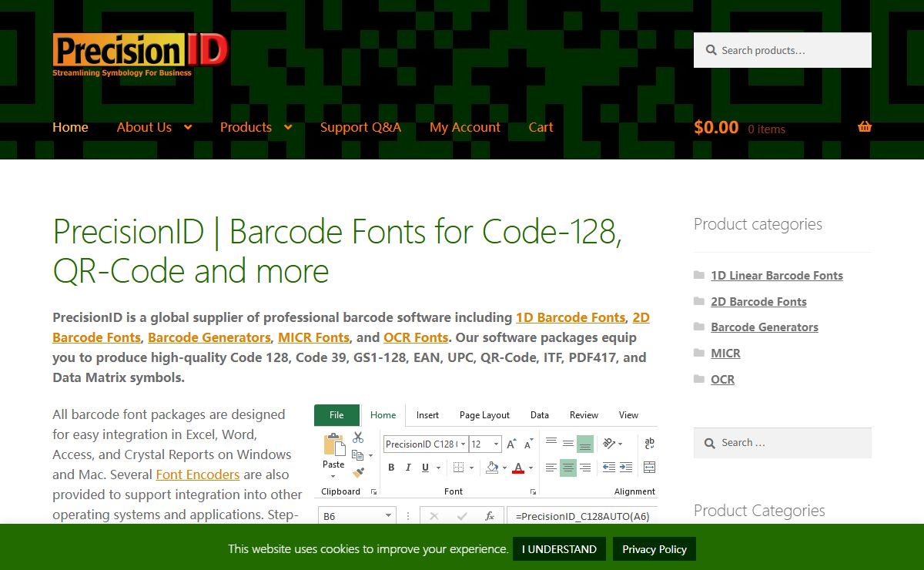Select the Data ribbon tab
This screenshot has height=570, width=924.
click(x=540, y=415)
